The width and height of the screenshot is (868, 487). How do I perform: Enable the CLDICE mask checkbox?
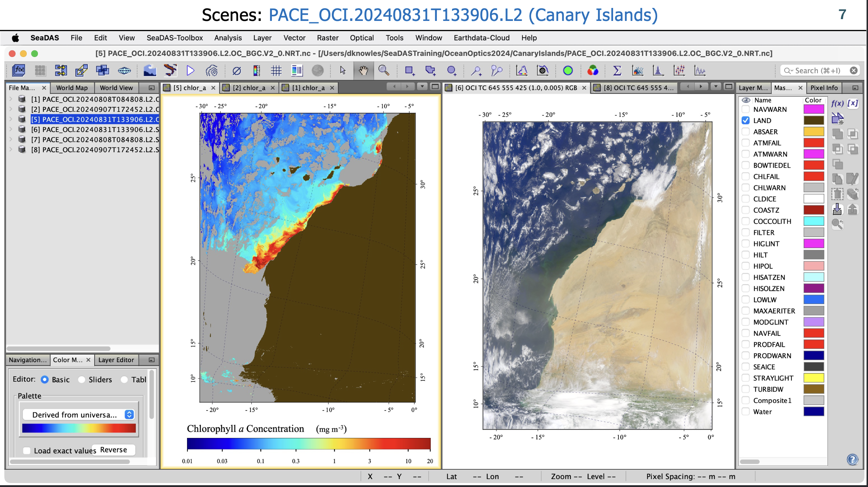click(x=746, y=199)
